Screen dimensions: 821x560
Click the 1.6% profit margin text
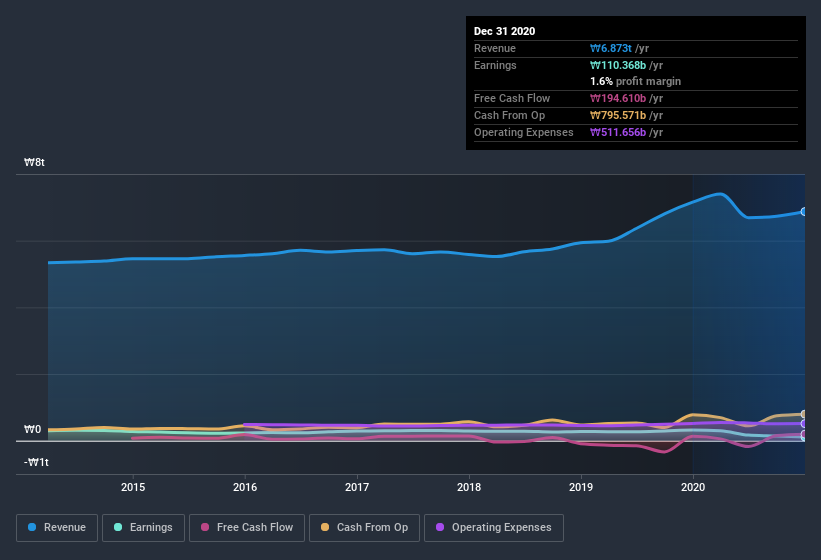coord(636,81)
